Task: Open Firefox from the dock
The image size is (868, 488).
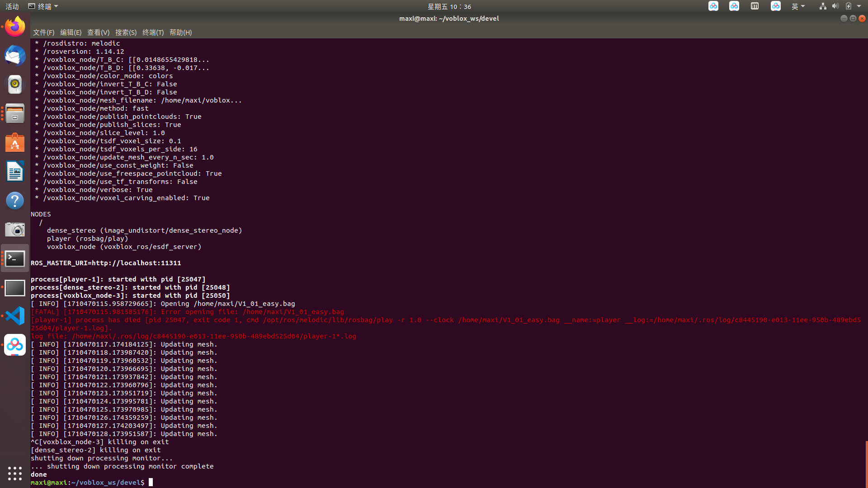Action: click(15, 27)
